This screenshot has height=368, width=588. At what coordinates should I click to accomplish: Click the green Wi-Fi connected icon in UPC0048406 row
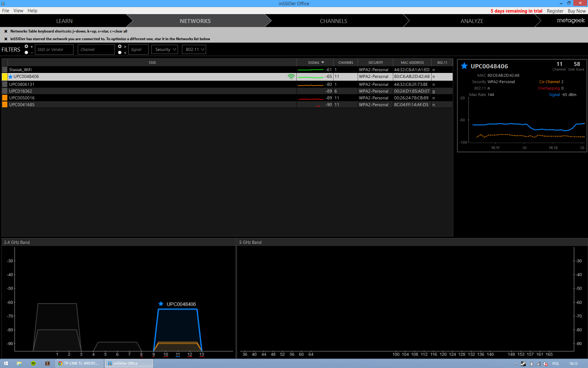point(291,77)
